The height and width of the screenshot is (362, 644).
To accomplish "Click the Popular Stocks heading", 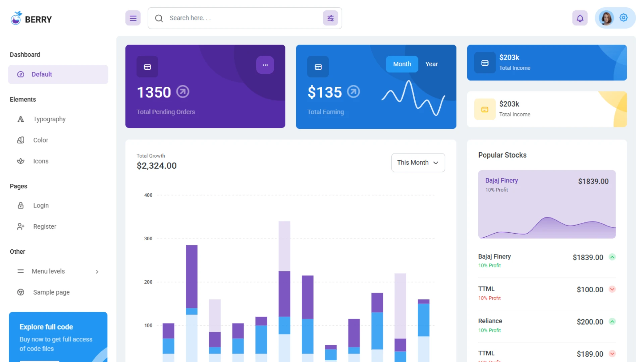I will (502, 155).
